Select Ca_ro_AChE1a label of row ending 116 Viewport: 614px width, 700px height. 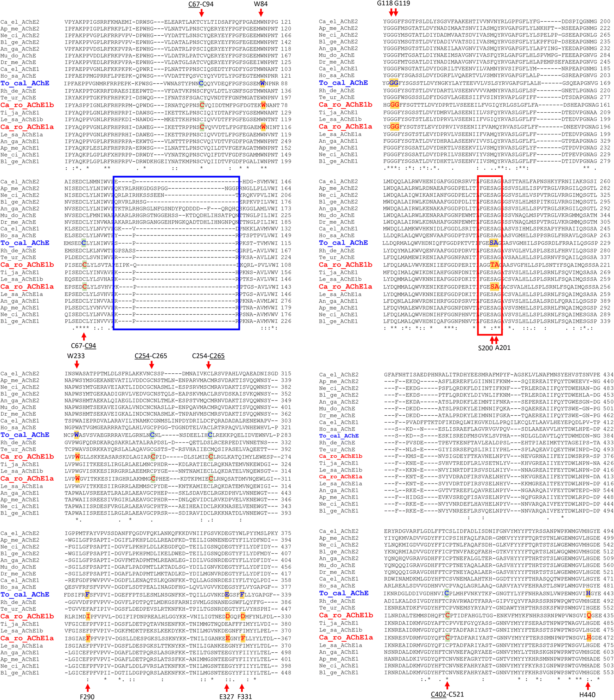[x=27, y=127]
